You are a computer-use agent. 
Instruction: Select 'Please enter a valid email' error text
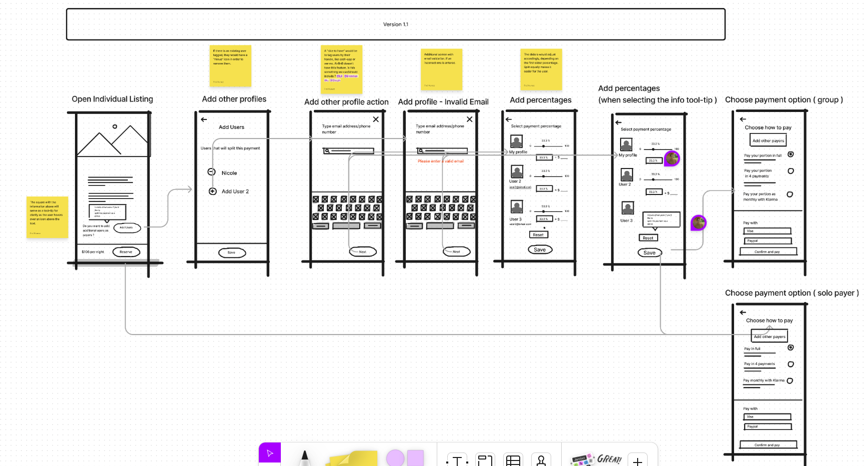coord(441,161)
